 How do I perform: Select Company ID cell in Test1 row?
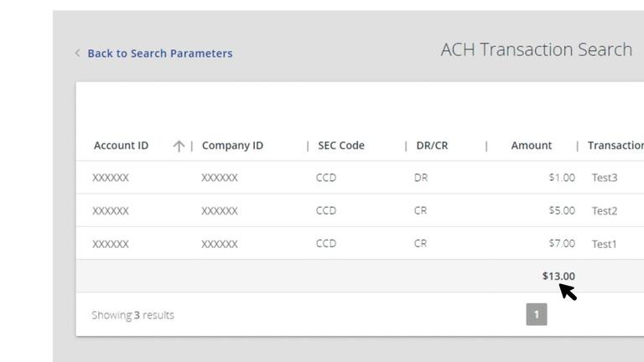click(x=220, y=244)
